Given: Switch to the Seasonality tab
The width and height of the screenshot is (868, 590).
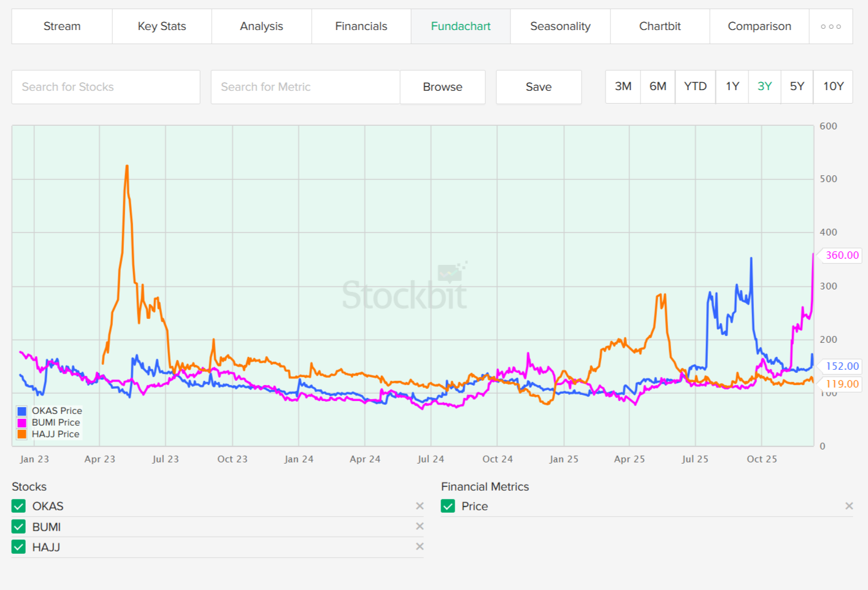Looking at the screenshot, I should (x=560, y=26).
